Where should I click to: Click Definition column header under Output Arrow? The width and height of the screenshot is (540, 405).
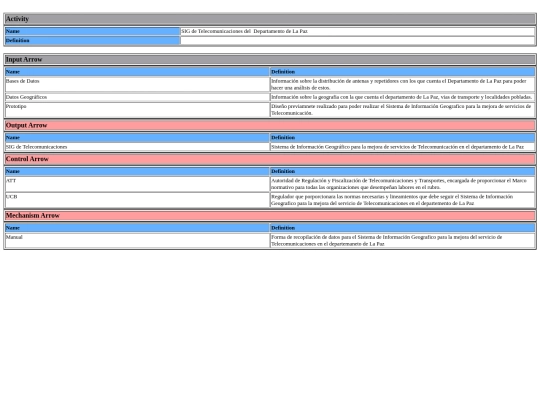coord(402,138)
